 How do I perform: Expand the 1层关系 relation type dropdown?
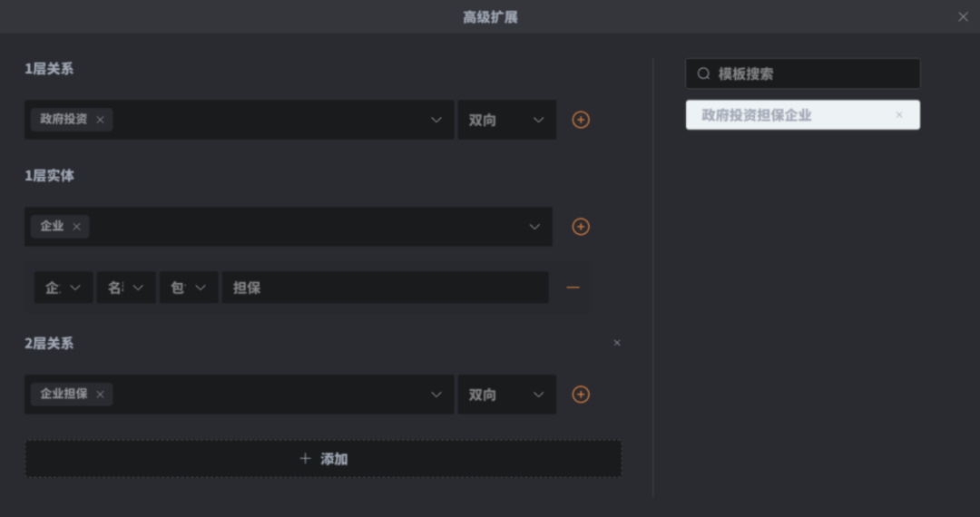pyautogui.click(x=436, y=120)
